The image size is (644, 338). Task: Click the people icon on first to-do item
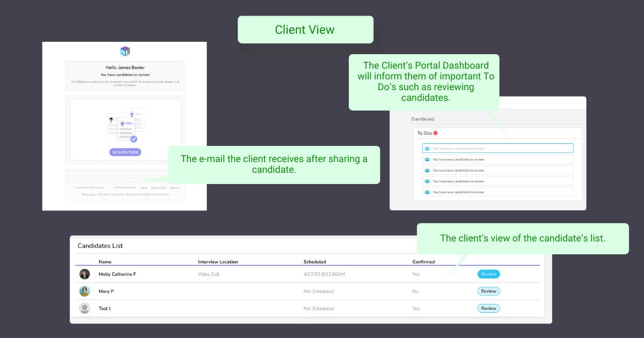(427, 149)
